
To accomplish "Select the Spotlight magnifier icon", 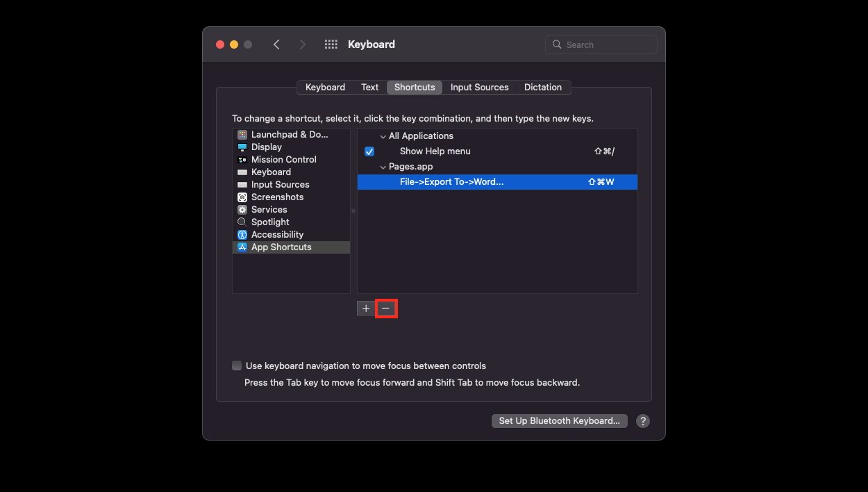I will 242,222.
